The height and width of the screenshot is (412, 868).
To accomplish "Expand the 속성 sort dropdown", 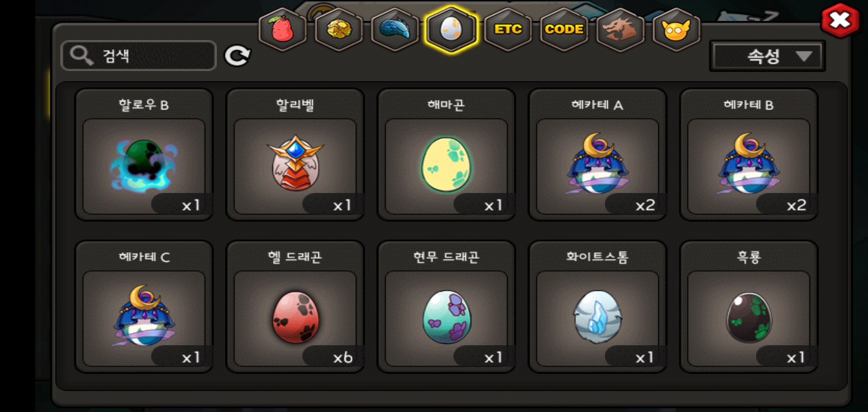I will click(x=767, y=56).
